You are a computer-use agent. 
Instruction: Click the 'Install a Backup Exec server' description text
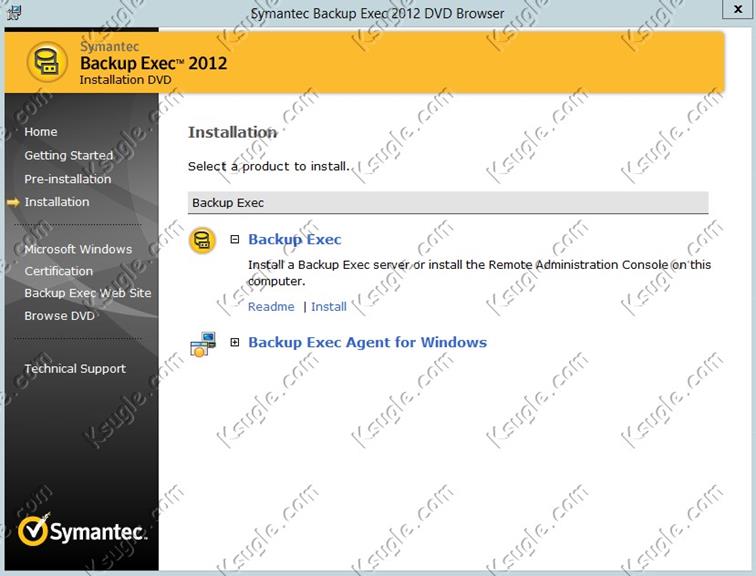tap(479, 273)
